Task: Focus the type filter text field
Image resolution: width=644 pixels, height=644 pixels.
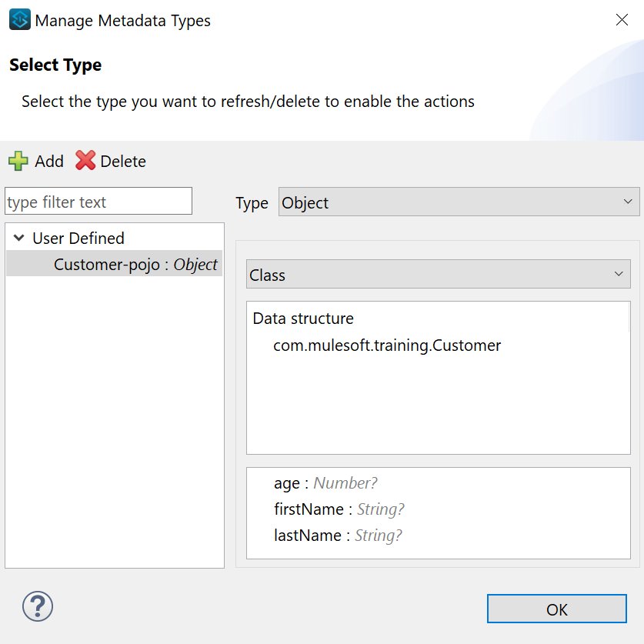Action: (98, 202)
